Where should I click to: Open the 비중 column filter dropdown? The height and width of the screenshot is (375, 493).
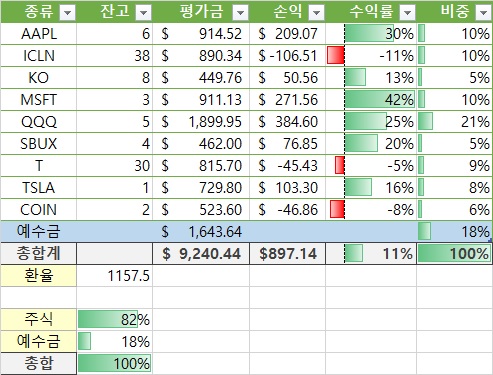(x=483, y=13)
